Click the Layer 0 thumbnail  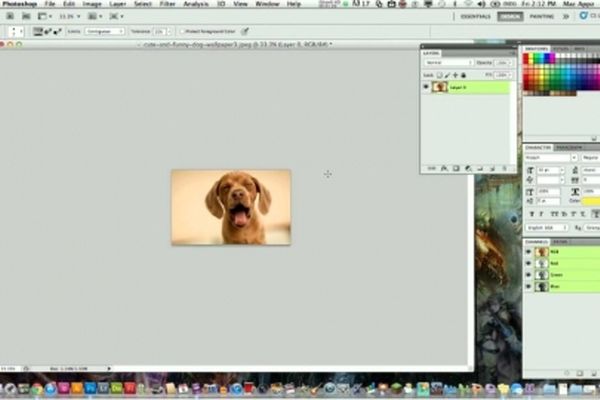(x=439, y=87)
